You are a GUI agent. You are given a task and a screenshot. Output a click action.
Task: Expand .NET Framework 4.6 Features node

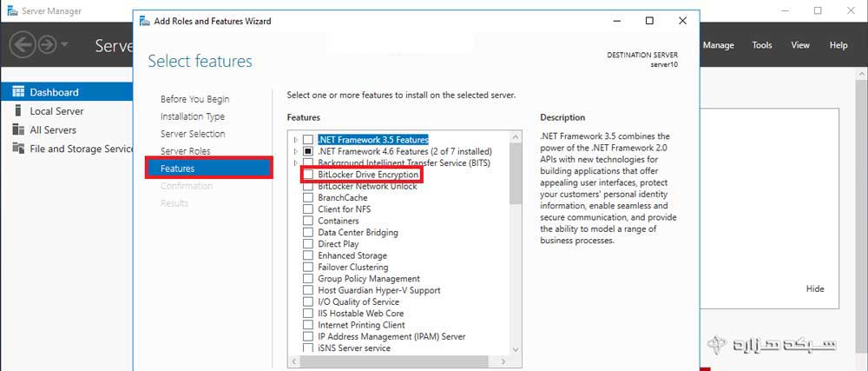(x=296, y=151)
